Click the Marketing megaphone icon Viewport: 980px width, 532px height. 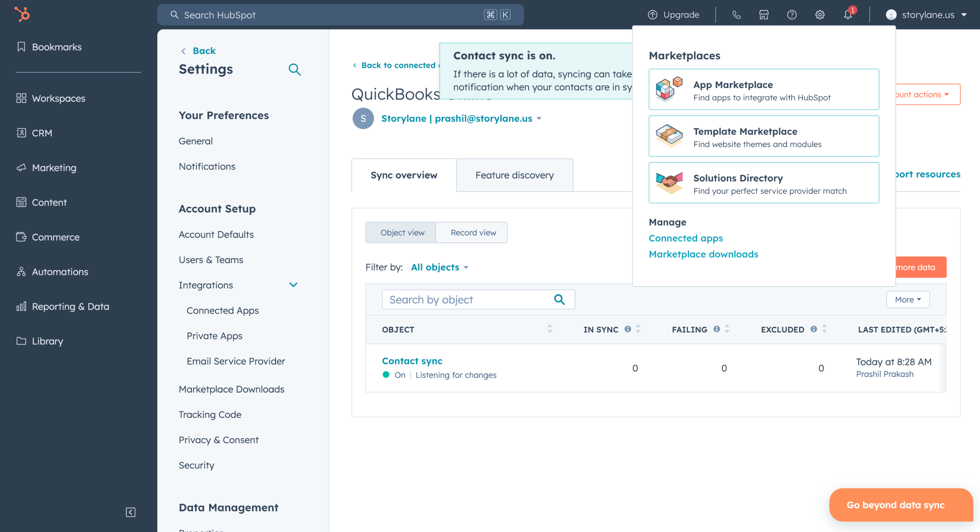coord(21,168)
